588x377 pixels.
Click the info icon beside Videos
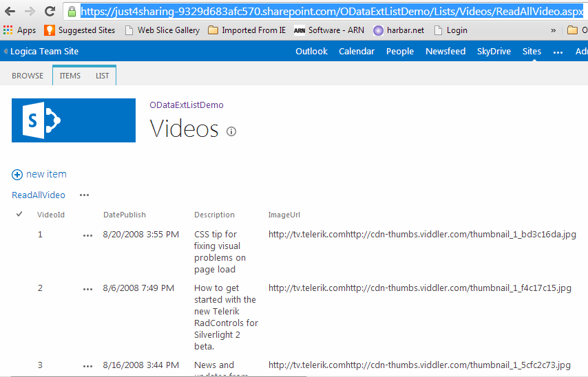click(231, 131)
